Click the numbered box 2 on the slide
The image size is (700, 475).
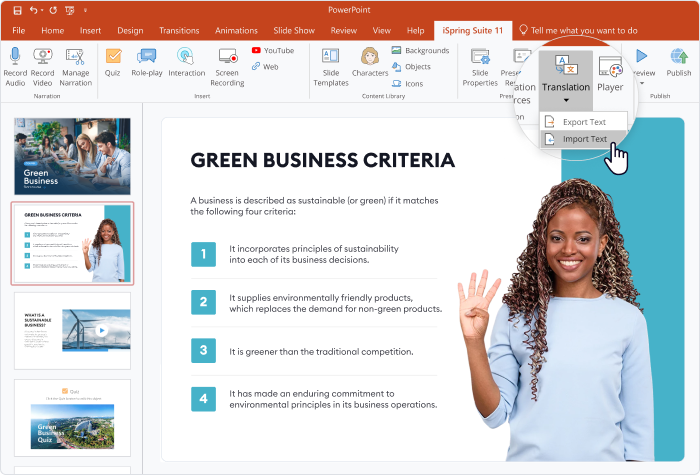click(204, 302)
